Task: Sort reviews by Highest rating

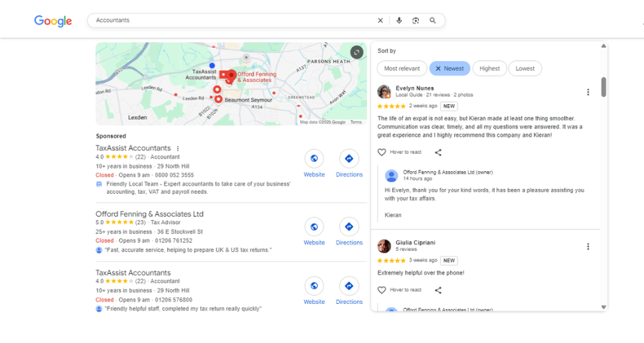Action: 489,68
